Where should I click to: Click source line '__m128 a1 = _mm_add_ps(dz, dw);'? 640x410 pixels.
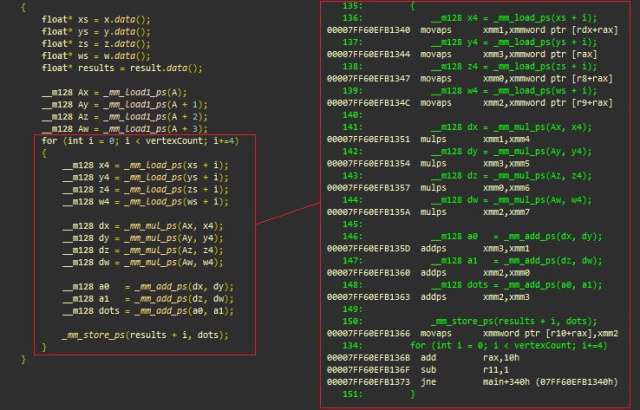(148, 299)
